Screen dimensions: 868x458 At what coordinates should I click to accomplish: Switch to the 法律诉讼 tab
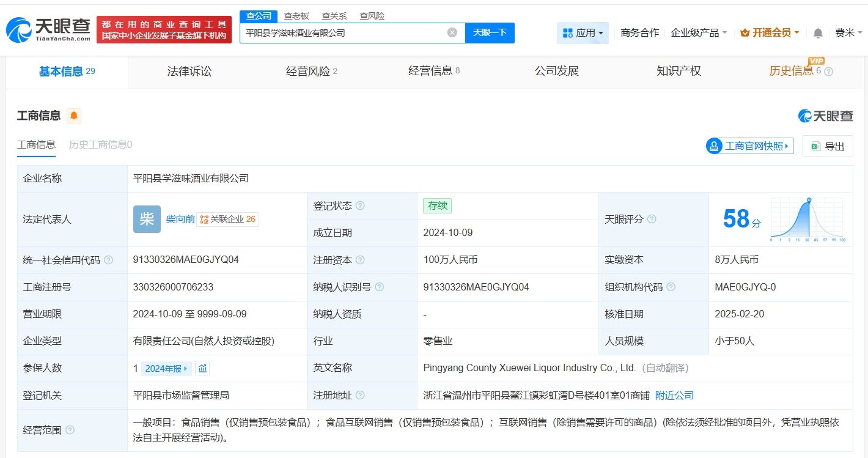click(189, 72)
